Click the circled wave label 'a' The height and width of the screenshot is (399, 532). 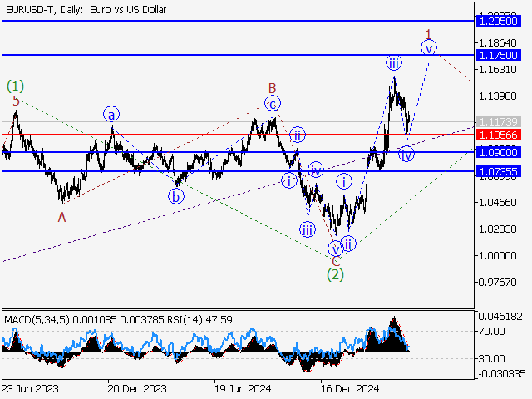pos(111,115)
